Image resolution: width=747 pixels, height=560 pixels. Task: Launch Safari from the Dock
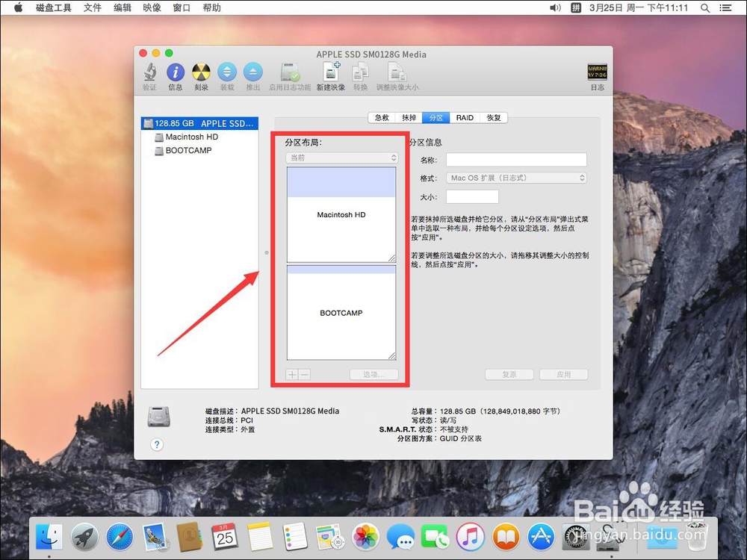(x=120, y=537)
